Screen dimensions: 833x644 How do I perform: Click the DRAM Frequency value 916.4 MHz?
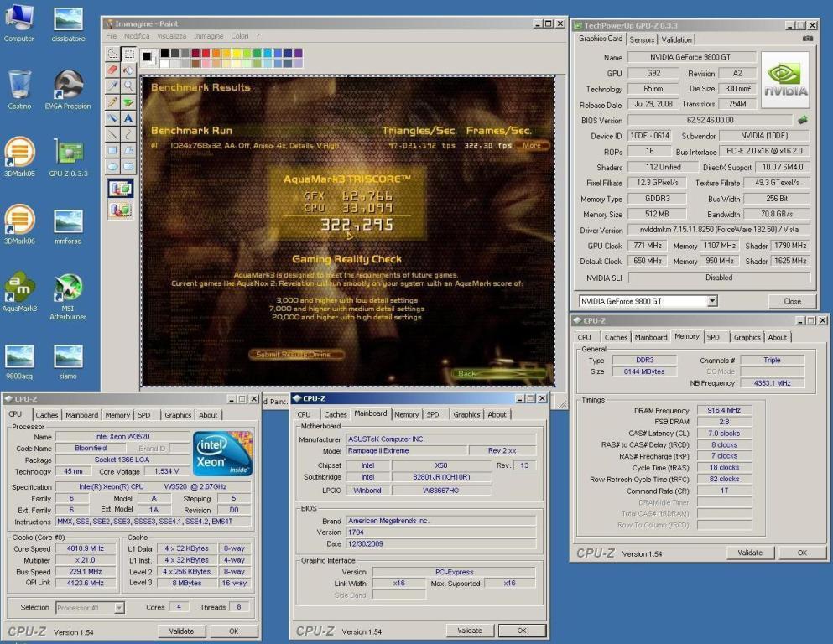tap(724, 410)
